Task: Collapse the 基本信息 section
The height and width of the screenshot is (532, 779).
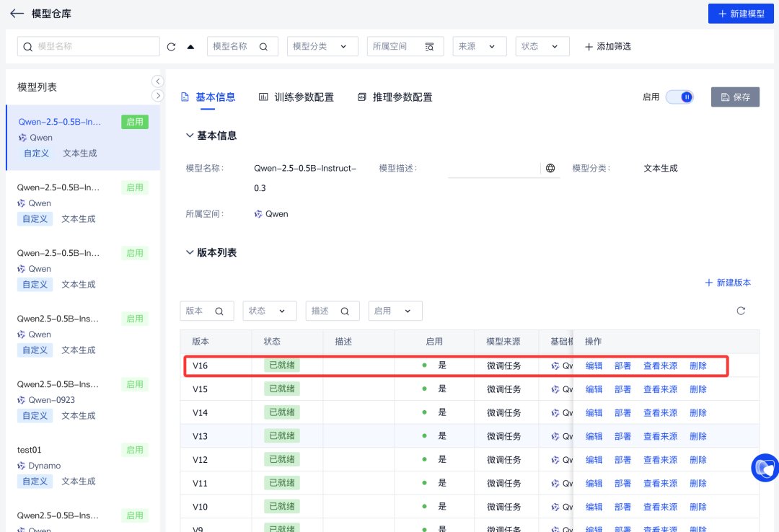Action: (189, 135)
